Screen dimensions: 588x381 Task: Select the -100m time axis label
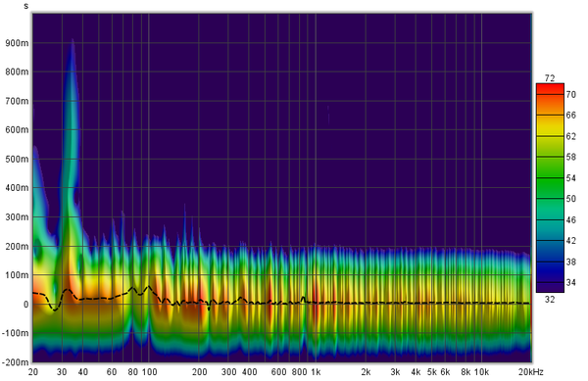pos(16,333)
